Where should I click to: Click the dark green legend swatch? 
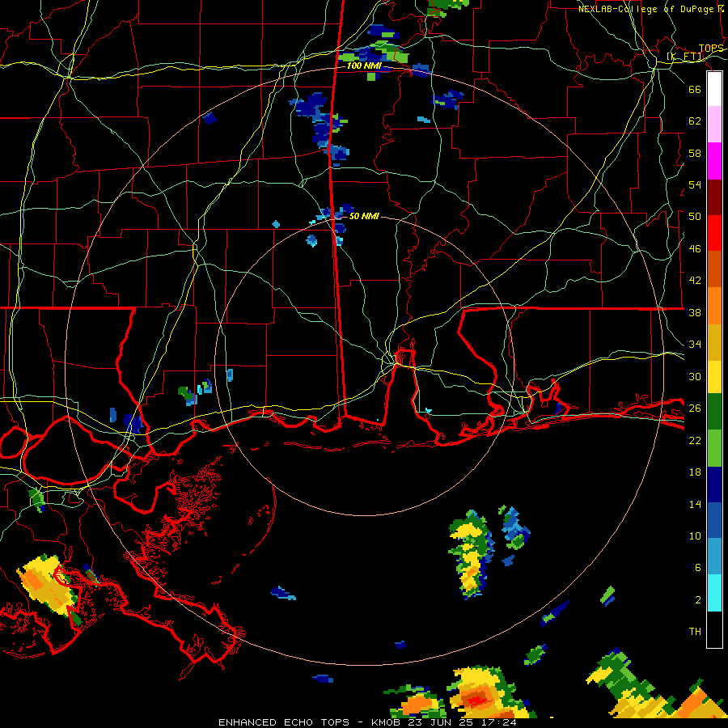[714, 412]
